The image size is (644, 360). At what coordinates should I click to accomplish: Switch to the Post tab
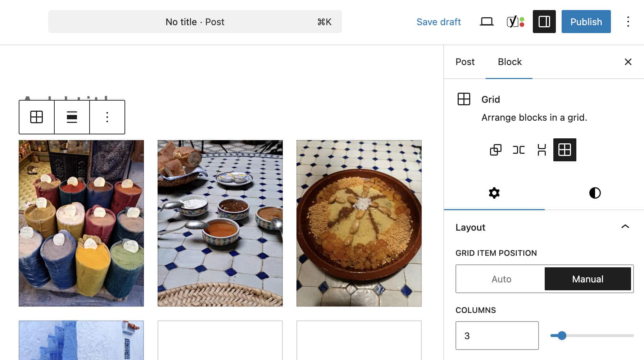point(465,62)
